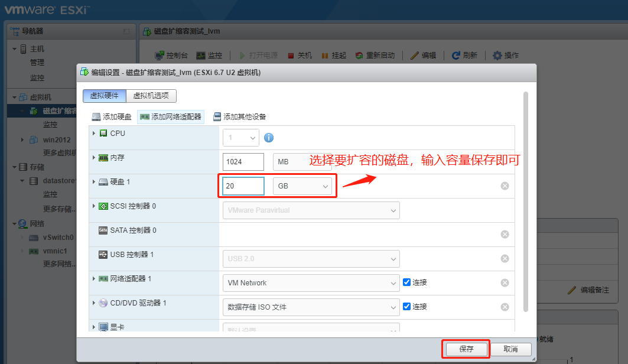Click the memory 1024 input field
The image size is (628, 364).
tap(243, 162)
